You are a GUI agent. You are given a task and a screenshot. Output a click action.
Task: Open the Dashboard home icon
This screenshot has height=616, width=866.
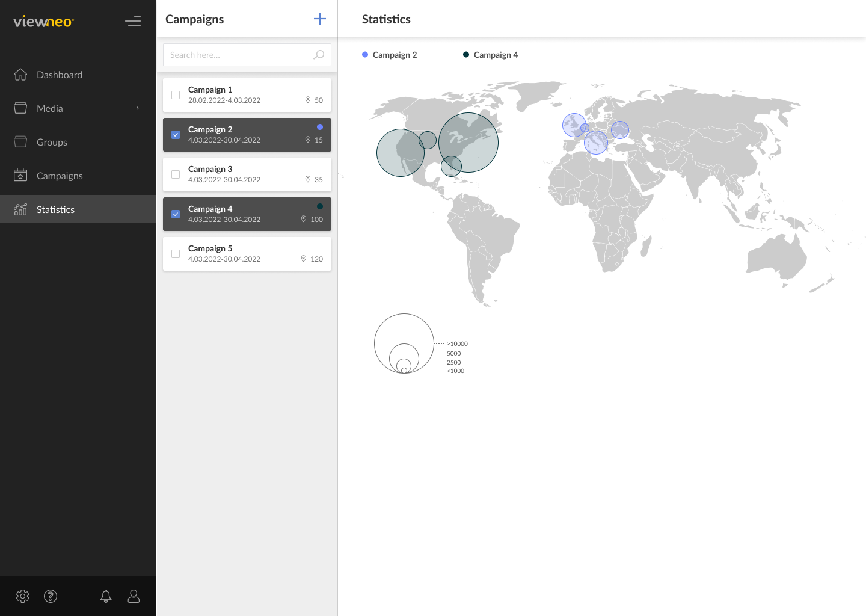[x=20, y=75]
